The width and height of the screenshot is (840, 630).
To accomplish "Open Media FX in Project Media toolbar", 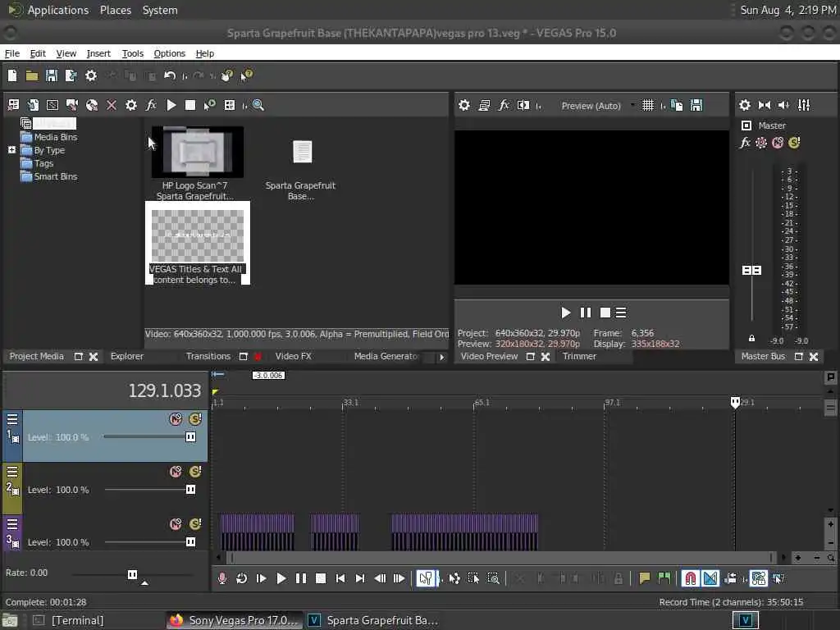I will click(x=151, y=105).
